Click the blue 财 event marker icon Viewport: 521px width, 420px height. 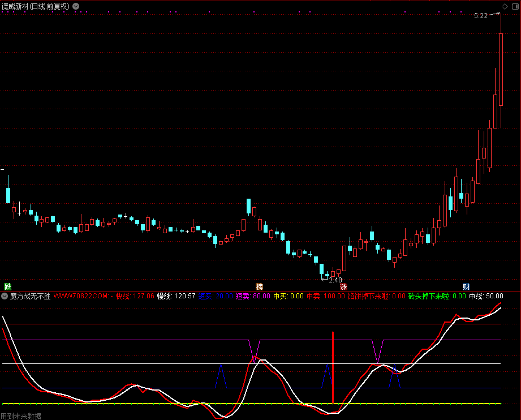tap(466, 286)
